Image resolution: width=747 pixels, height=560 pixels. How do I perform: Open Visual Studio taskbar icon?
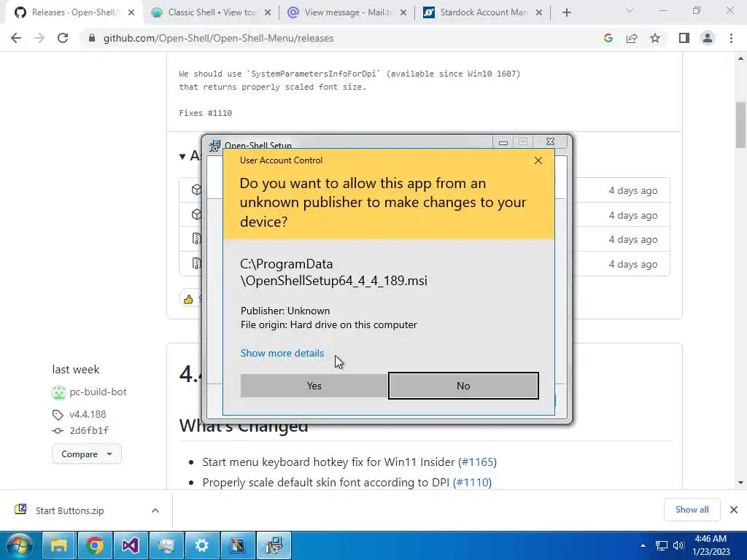130,545
